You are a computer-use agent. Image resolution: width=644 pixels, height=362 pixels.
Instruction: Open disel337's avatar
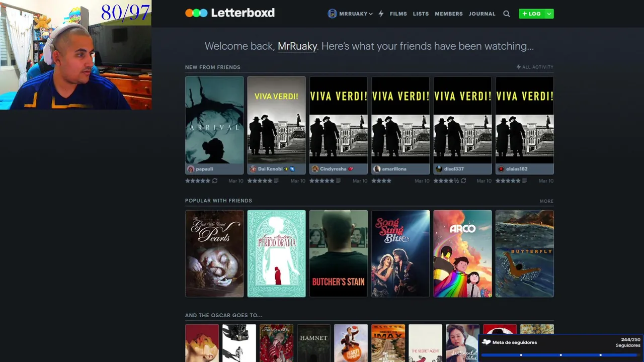[439, 169]
